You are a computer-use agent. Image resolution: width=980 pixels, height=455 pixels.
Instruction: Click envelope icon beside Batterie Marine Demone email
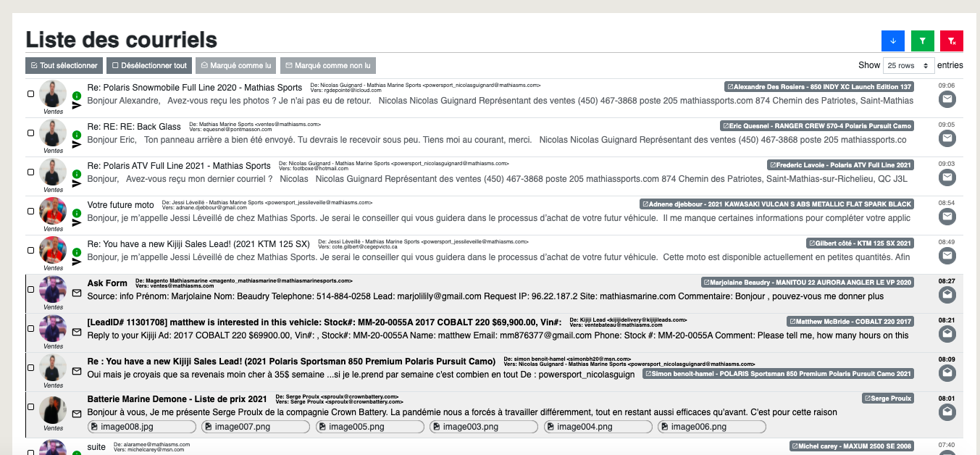click(77, 414)
